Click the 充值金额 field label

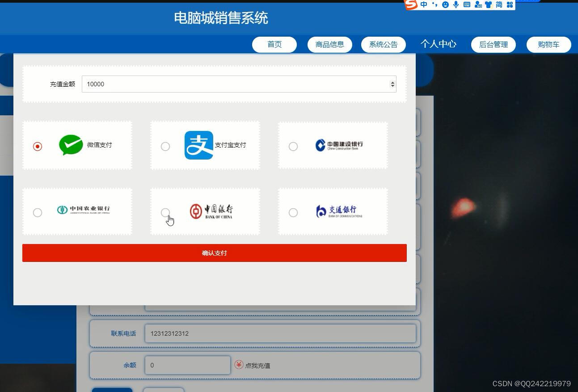tap(63, 84)
